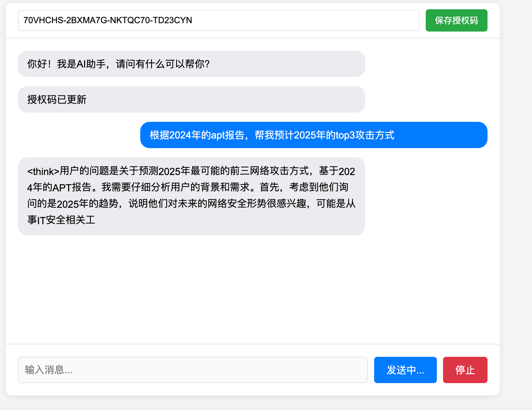Click the <think> tag text in response
Viewport: 532px width, 410px height.
click(x=43, y=171)
